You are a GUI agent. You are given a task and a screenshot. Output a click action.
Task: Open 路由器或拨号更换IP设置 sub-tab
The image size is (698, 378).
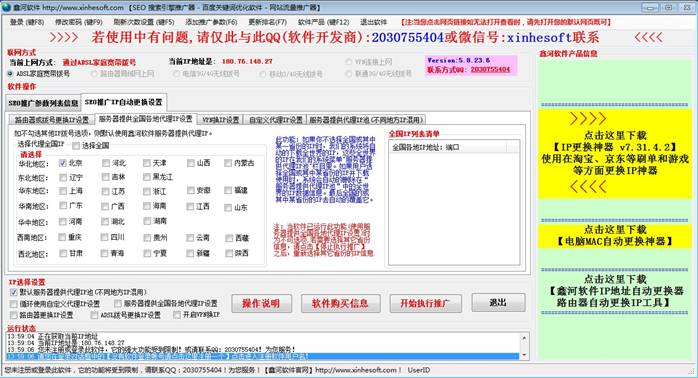[52, 120]
